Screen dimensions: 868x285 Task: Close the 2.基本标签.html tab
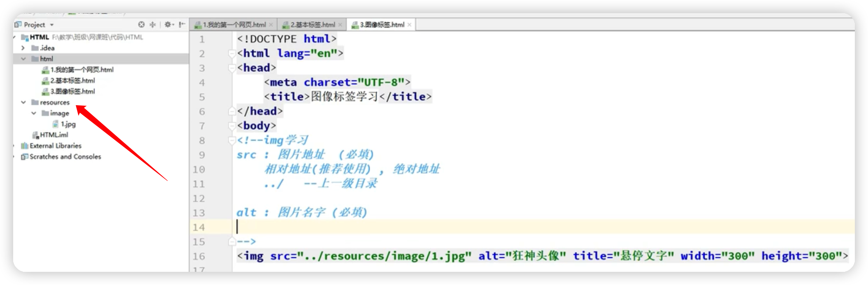[x=340, y=25]
